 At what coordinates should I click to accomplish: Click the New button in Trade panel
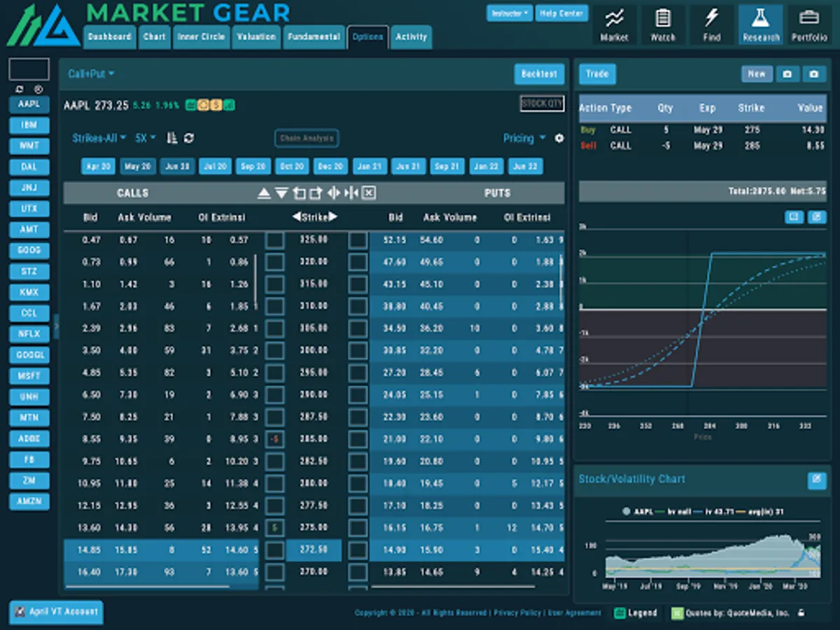click(757, 73)
